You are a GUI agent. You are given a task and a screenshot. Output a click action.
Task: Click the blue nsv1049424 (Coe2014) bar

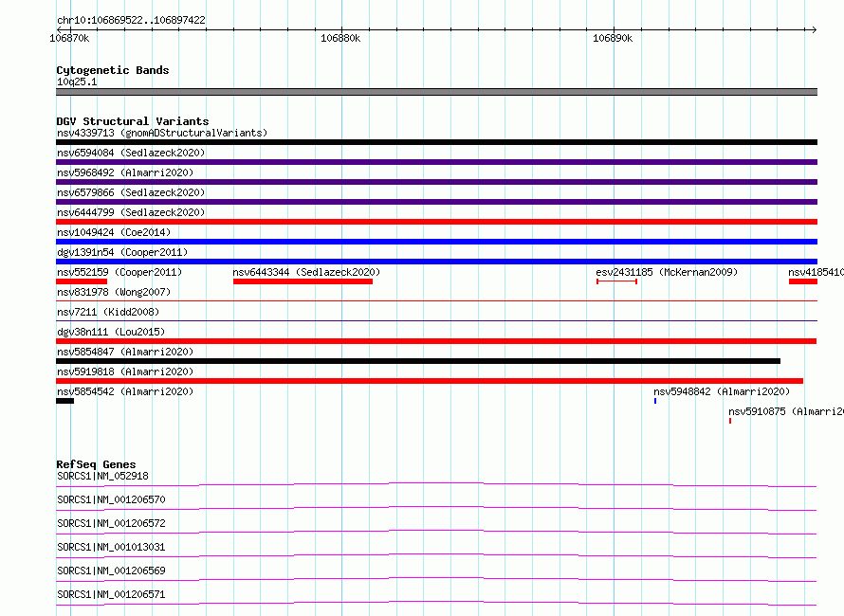coord(436,242)
